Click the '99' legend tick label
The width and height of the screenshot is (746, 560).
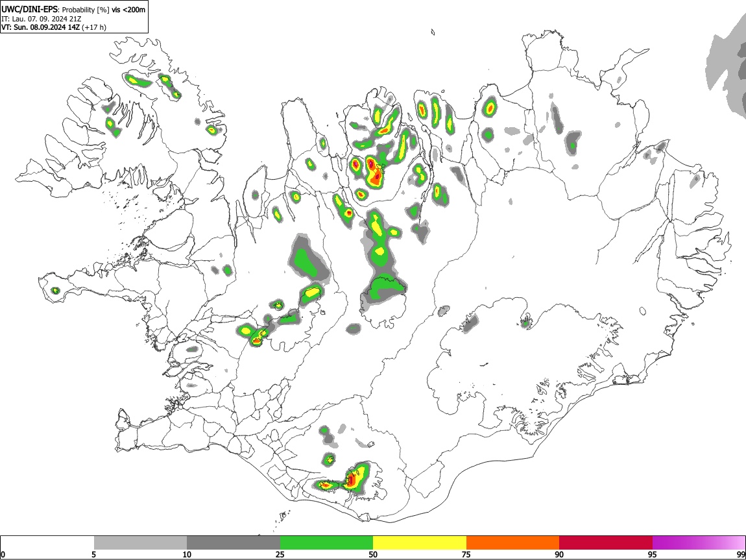741,555
